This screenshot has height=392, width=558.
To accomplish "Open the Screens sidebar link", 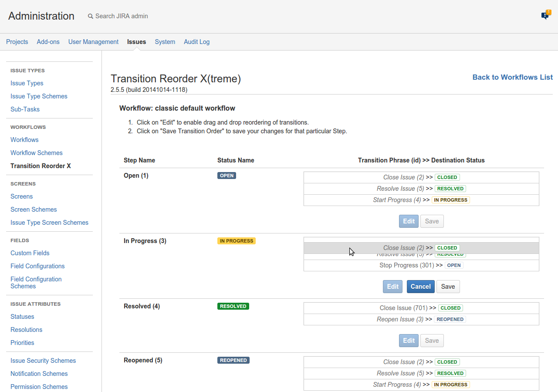I will pos(22,196).
